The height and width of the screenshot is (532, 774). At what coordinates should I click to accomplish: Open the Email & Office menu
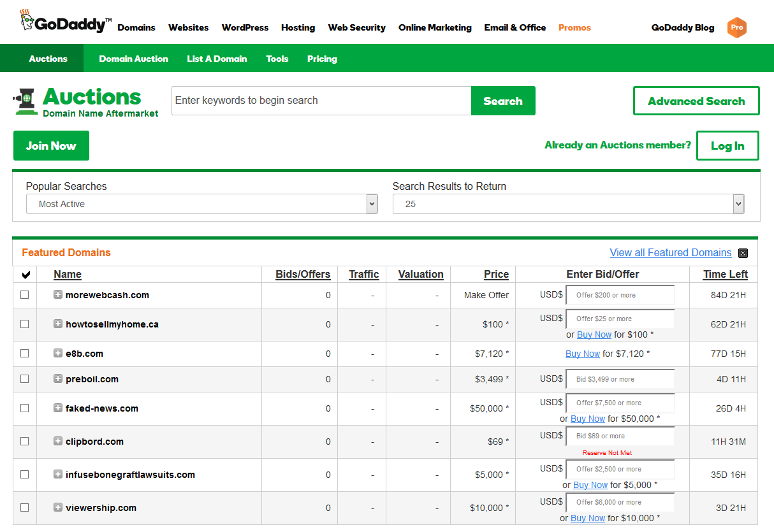pos(515,27)
